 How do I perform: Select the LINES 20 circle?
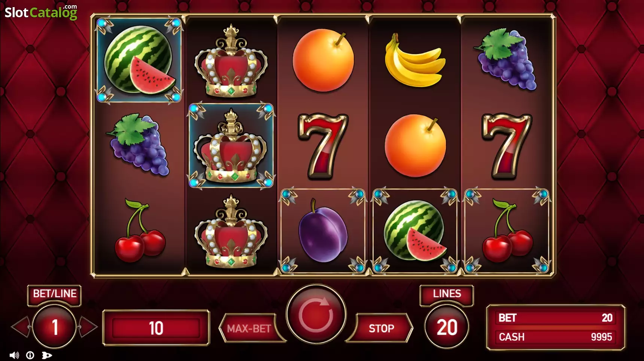(x=447, y=327)
